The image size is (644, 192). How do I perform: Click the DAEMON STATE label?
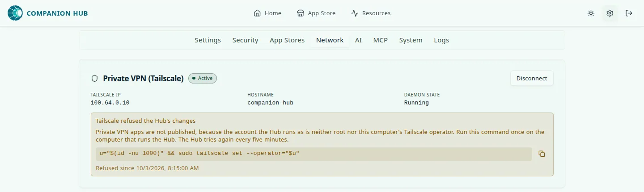coord(422,95)
